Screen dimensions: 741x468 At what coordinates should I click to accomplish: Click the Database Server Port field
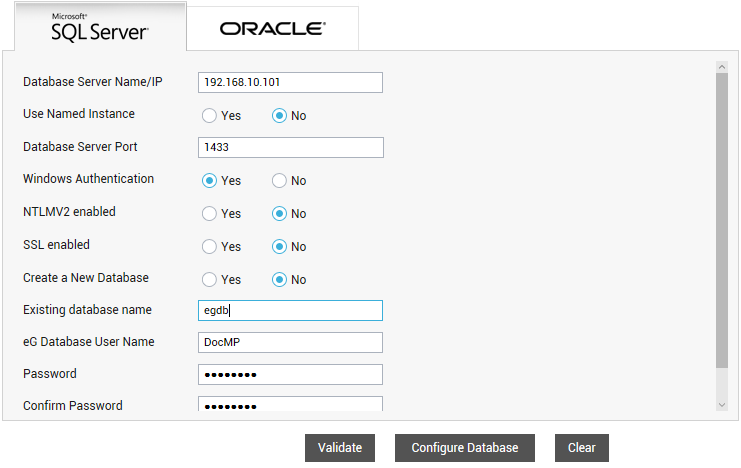[x=291, y=147]
